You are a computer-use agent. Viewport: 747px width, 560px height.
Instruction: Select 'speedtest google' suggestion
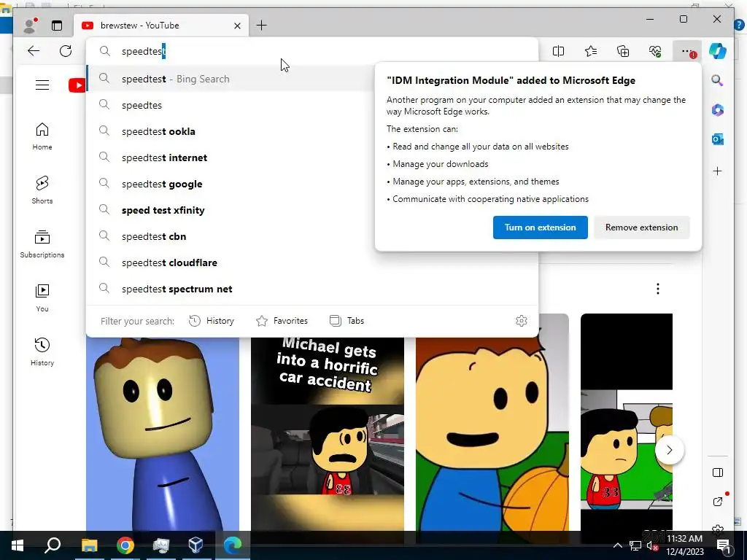click(x=230, y=184)
